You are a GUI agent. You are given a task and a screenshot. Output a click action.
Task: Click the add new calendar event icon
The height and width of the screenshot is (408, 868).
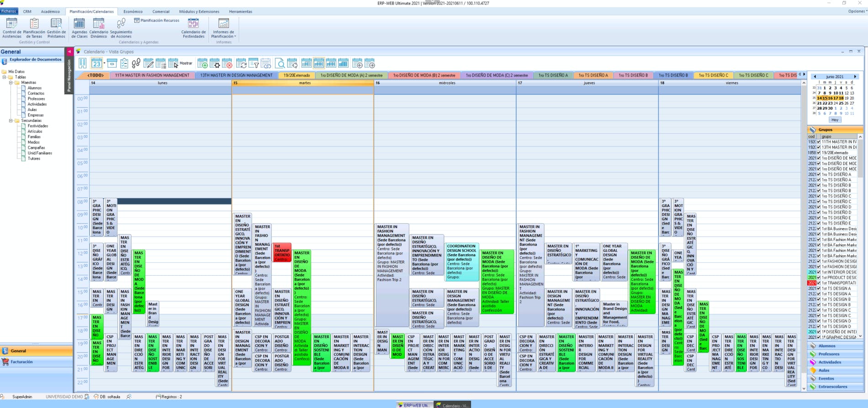pyautogui.click(x=202, y=63)
